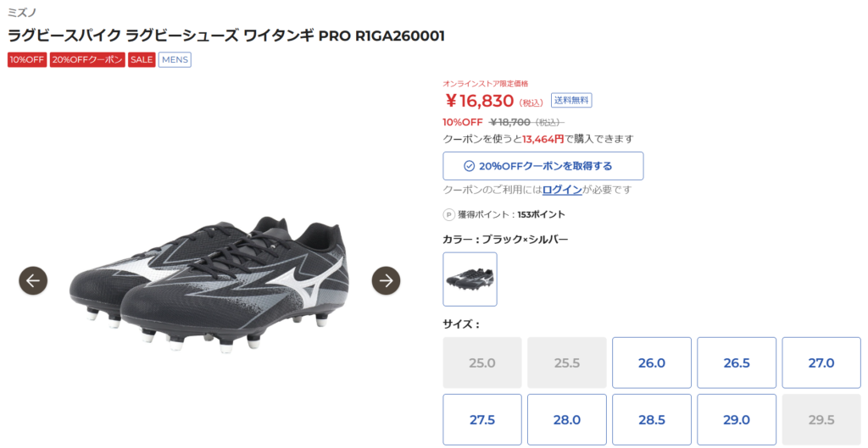The image size is (868, 448).
Task: Click the SALE tag
Action: pyautogui.click(x=142, y=60)
